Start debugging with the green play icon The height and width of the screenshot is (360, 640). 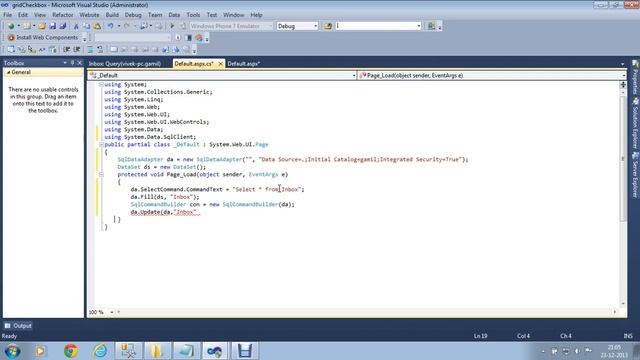pos(172,26)
